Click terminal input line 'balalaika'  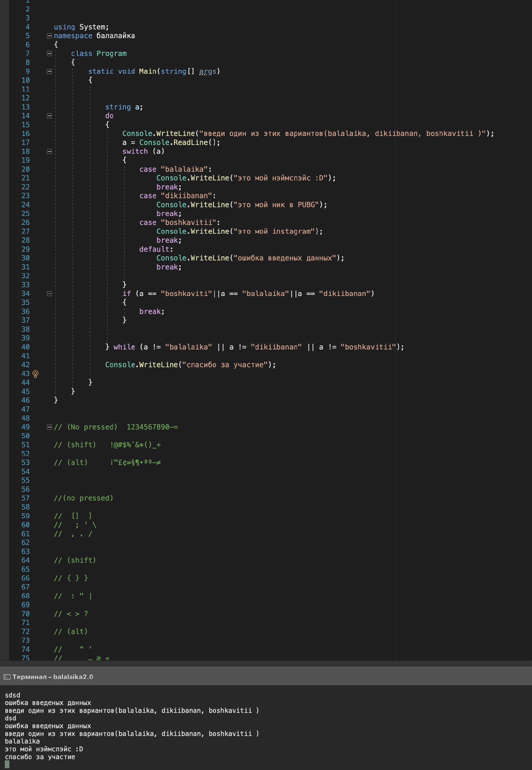coord(22,741)
